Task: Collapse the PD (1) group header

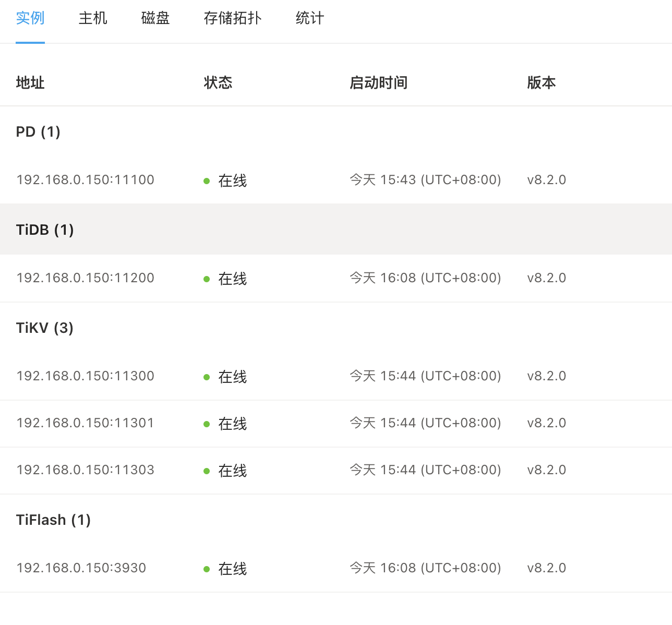Action: pos(39,131)
